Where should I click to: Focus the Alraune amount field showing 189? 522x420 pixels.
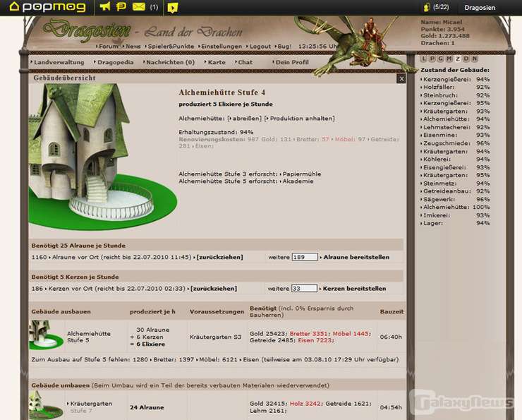(305, 257)
